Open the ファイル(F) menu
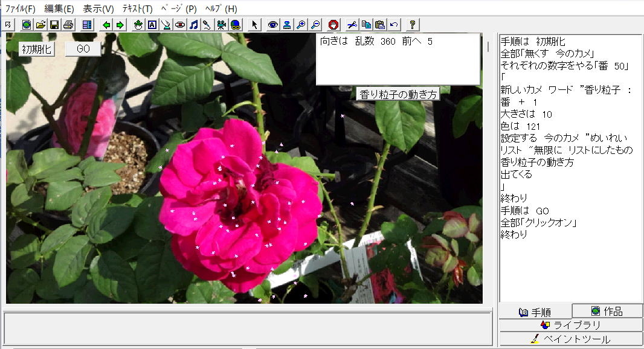The width and height of the screenshot is (644, 349). (x=20, y=8)
